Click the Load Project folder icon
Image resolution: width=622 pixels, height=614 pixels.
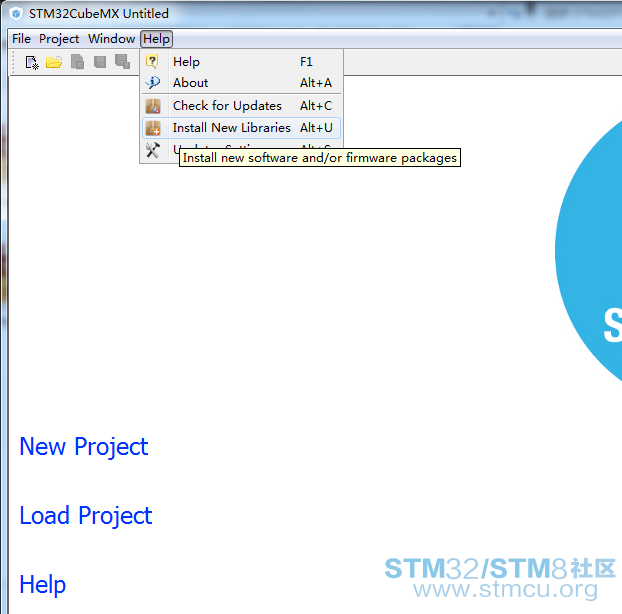(54, 62)
